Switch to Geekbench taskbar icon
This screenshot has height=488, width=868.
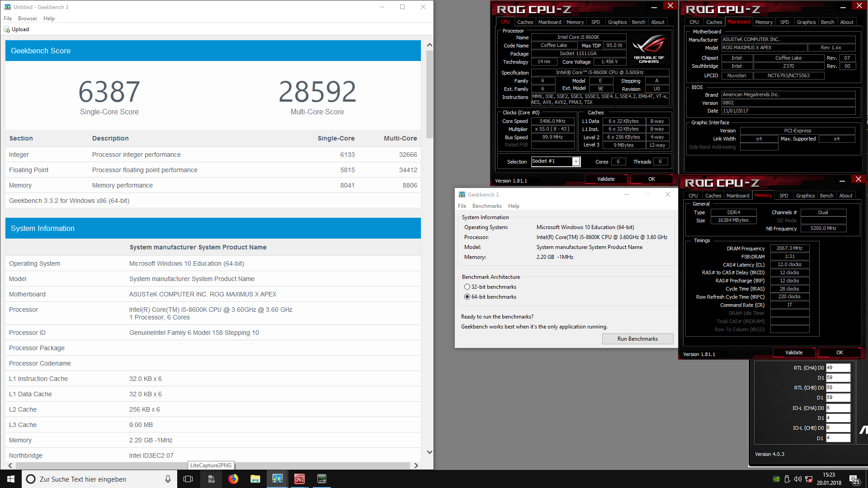(278, 479)
